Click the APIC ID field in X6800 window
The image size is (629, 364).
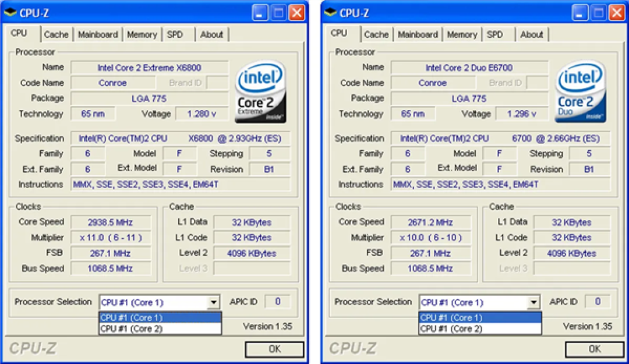[278, 302]
